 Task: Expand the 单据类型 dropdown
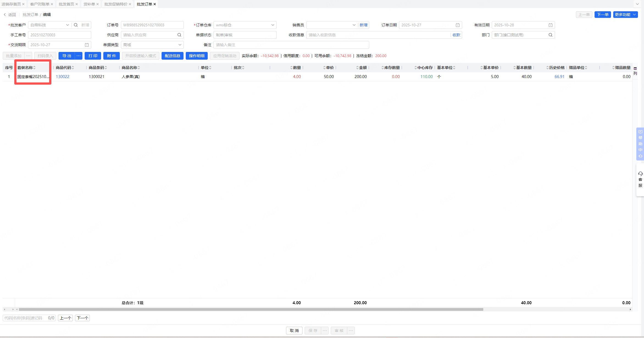coord(180,45)
